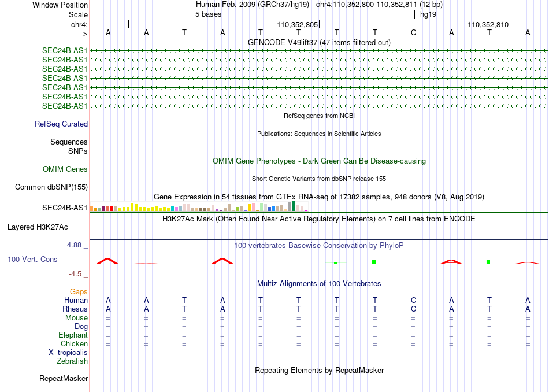This screenshot has width=549, height=392.
Task: Click the "--->" sequence direction label
Action: tap(81, 34)
